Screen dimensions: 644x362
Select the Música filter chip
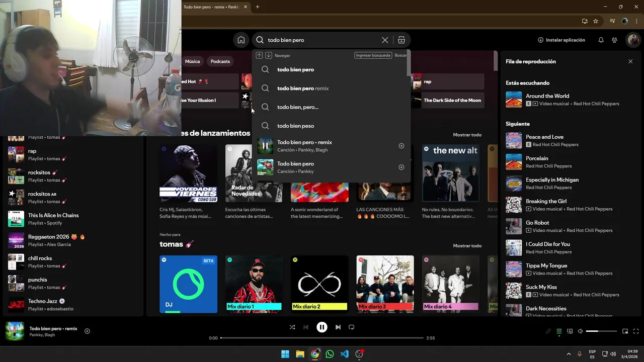pyautogui.click(x=192, y=61)
